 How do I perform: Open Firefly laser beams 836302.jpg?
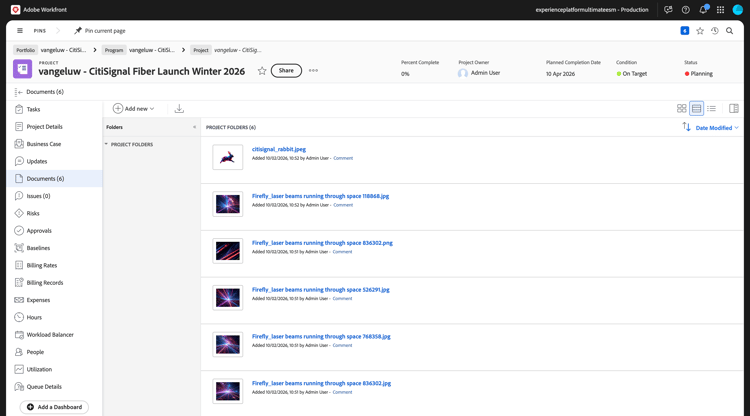coord(321,383)
